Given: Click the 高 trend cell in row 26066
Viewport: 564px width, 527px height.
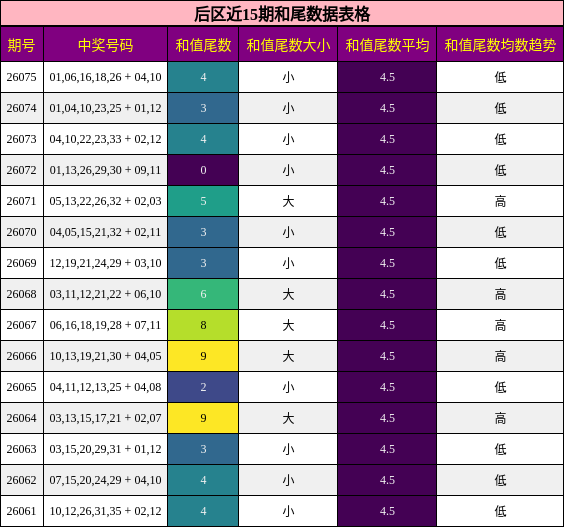Looking at the screenshot, I should tap(500, 356).
